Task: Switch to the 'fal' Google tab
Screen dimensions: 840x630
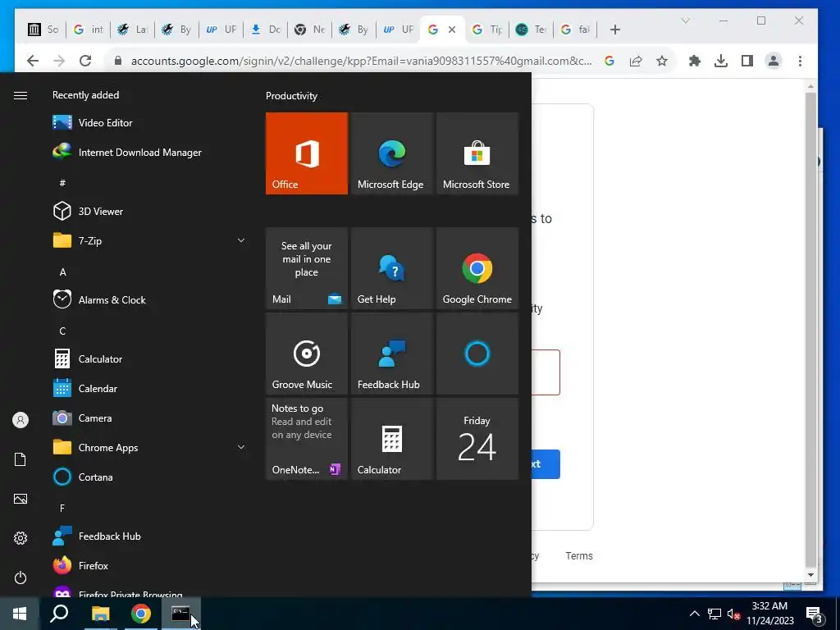Action: 575,30
